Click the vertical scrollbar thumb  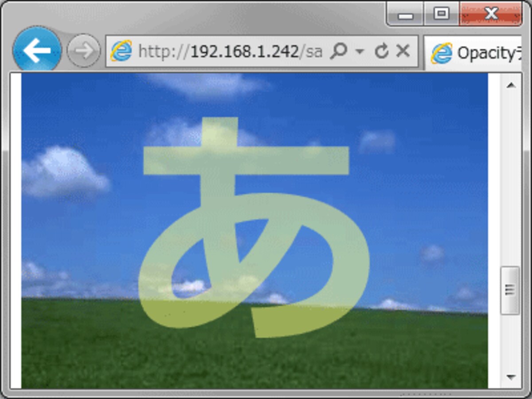click(510, 290)
